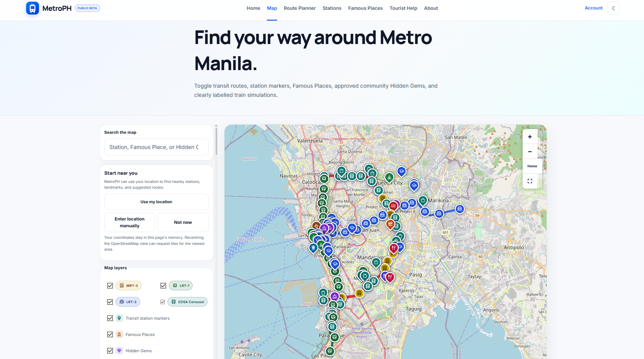The height and width of the screenshot is (359, 644).
Task: Click the PUBLIC BETA badge
Action: 87,8
